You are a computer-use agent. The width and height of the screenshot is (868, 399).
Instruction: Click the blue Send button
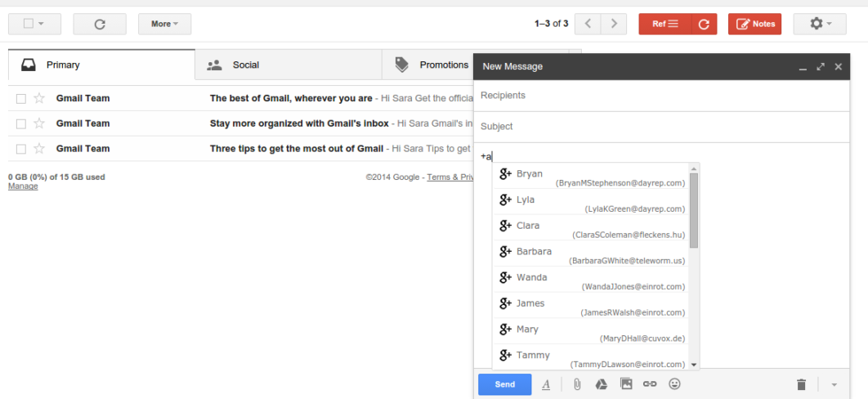504,384
